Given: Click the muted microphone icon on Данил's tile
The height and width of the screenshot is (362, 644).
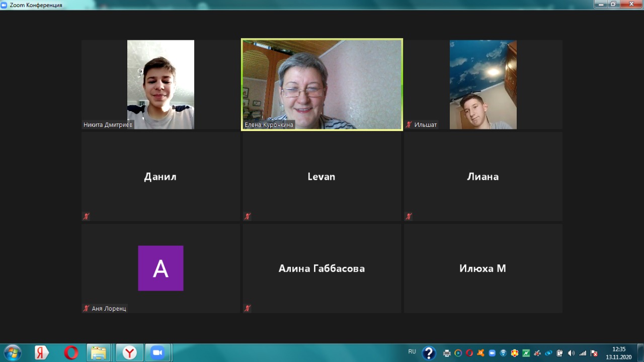Looking at the screenshot, I should [x=87, y=216].
